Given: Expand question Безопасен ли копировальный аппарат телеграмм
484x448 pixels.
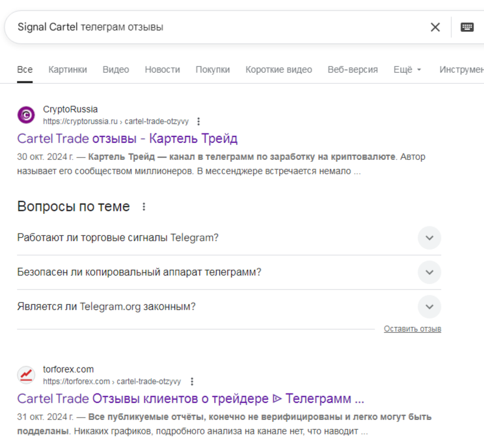Looking at the screenshot, I should [429, 272].
